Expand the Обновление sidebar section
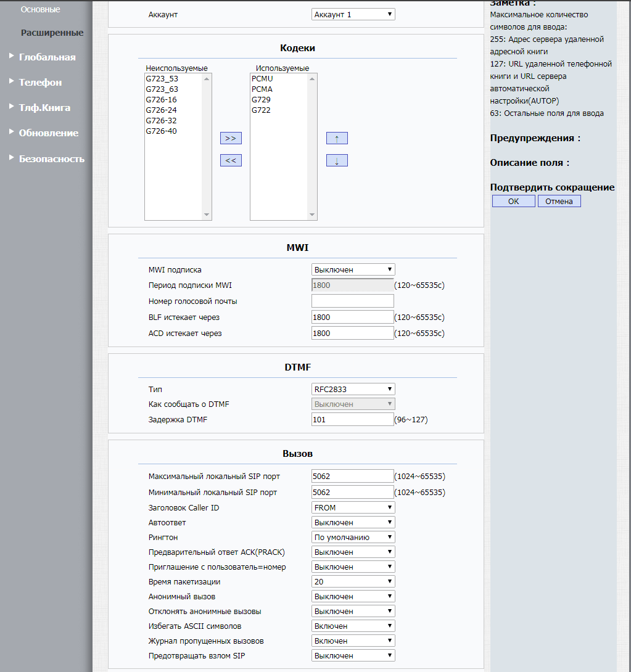Screen dimensions: 631x672 (49, 133)
